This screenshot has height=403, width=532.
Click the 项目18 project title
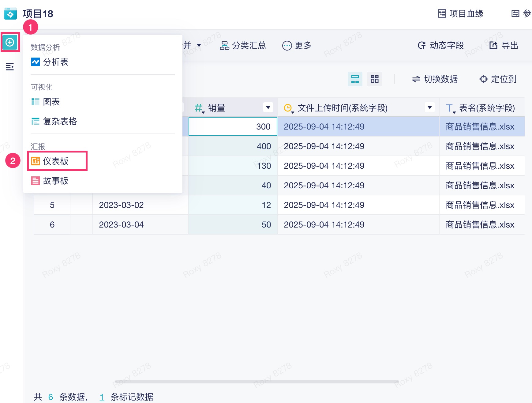tap(38, 14)
